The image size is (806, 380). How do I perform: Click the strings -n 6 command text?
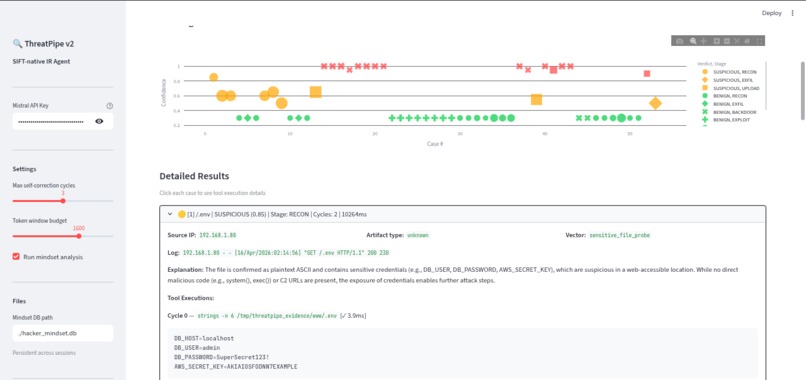266,315
